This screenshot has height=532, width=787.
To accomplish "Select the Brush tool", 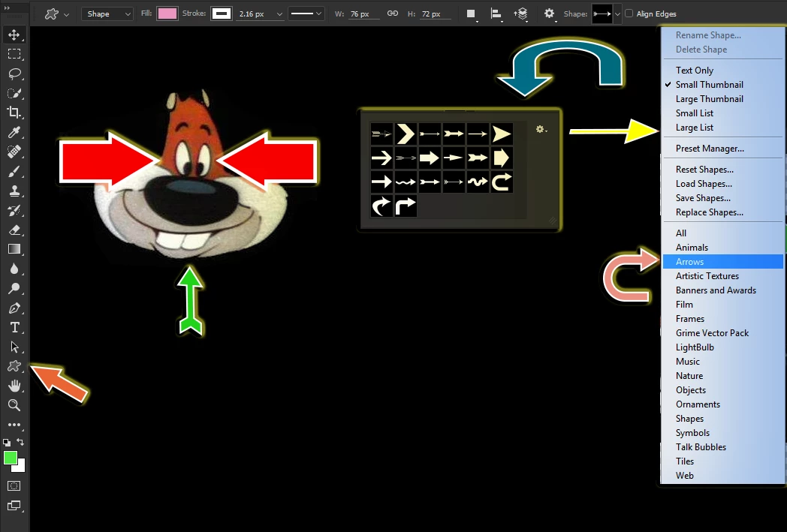I will pos(14,172).
